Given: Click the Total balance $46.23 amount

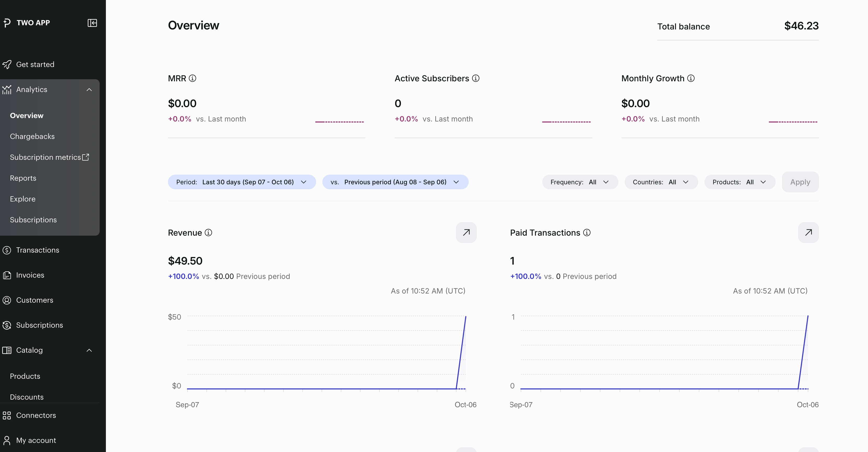Looking at the screenshot, I should (801, 26).
